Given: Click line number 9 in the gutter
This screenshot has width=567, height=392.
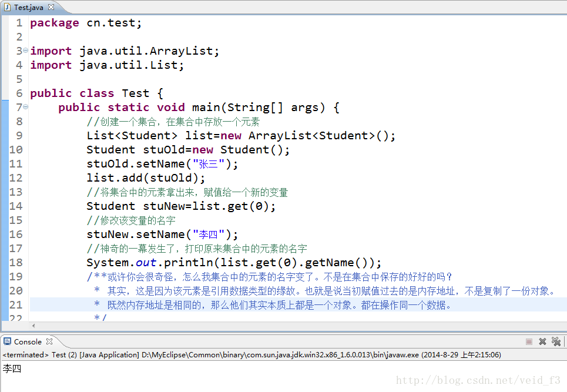Looking at the screenshot, I should [x=19, y=136].
